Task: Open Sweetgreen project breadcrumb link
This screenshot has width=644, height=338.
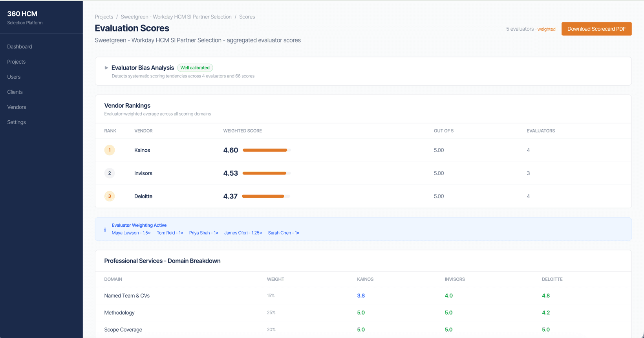Action: (176, 17)
